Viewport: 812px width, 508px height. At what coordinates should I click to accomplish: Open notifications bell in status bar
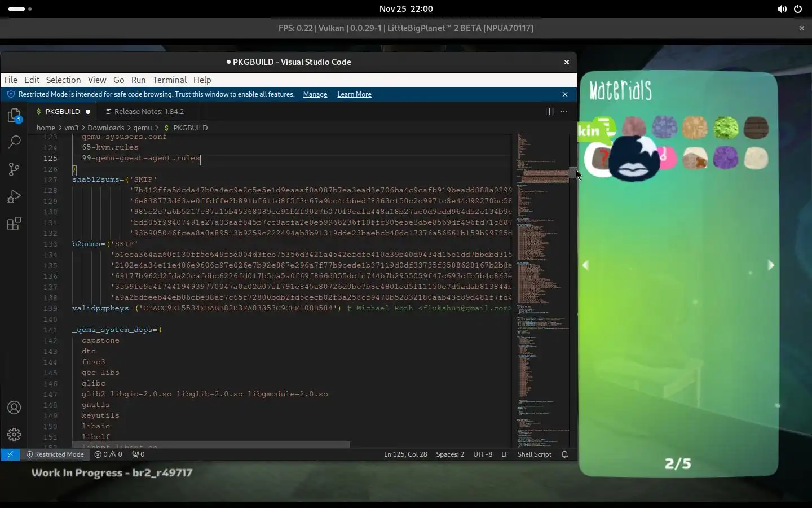pyautogui.click(x=564, y=454)
